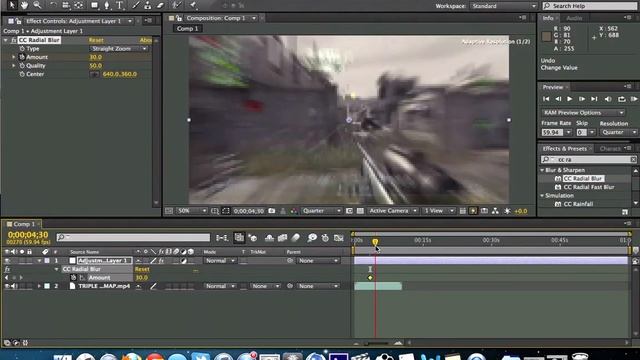This screenshot has height=360, width=640.
Task: Select the Type text tool
Action: coord(120,5)
